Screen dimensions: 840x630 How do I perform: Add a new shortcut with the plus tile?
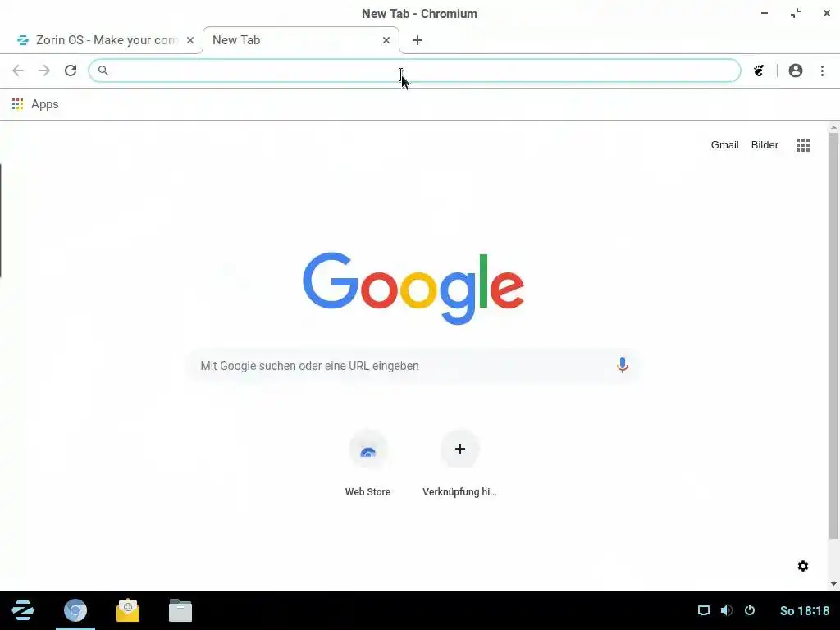point(459,449)
